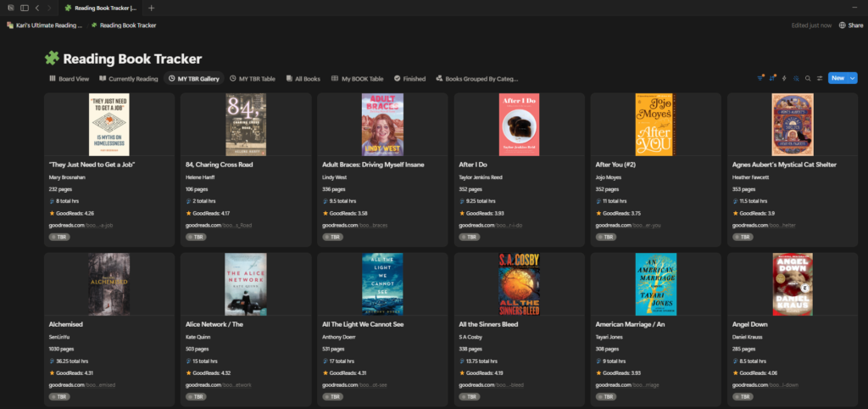Open After I Do toast cover

click(520, 124)
